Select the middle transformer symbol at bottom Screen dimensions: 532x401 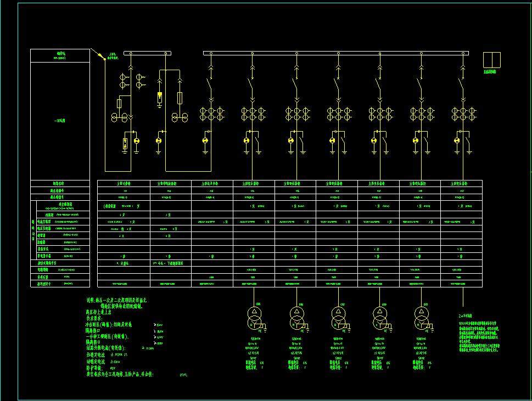pos(338,315)
